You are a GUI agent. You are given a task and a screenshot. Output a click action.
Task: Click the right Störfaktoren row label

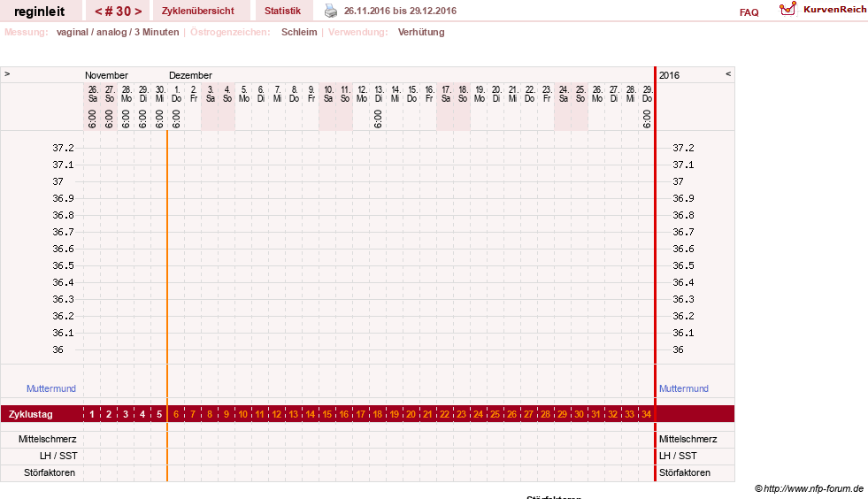tap(684, 472)
